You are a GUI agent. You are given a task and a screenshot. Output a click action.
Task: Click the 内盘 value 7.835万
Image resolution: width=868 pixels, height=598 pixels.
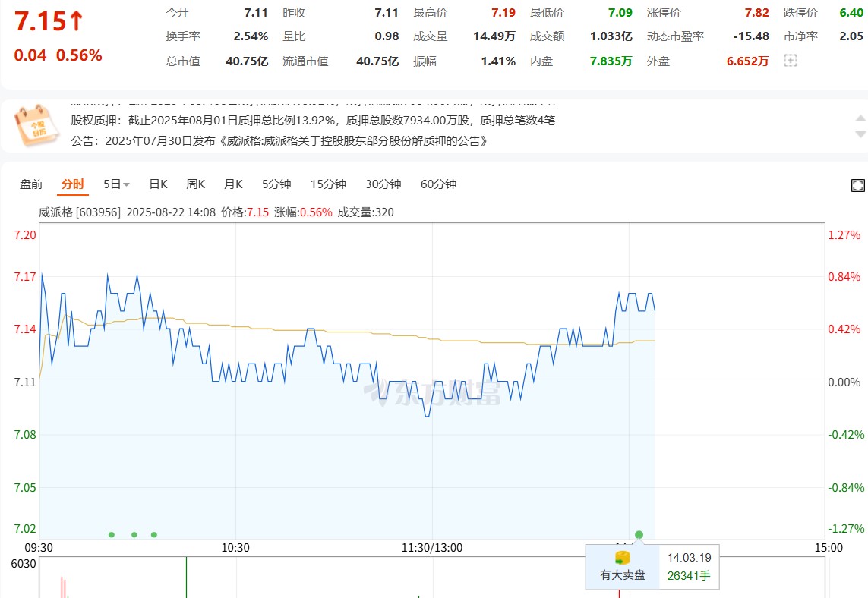611,61
